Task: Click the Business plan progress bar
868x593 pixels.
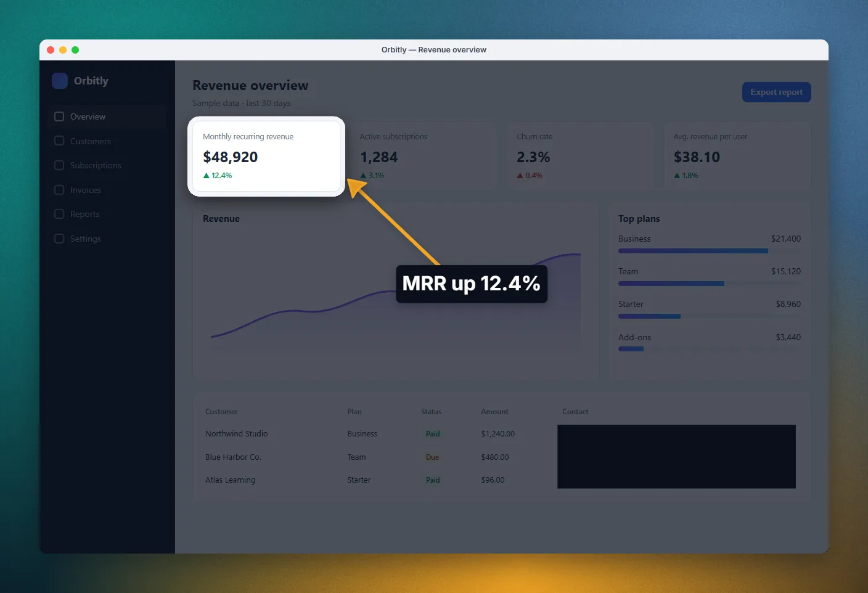Action: pos(710,251)
